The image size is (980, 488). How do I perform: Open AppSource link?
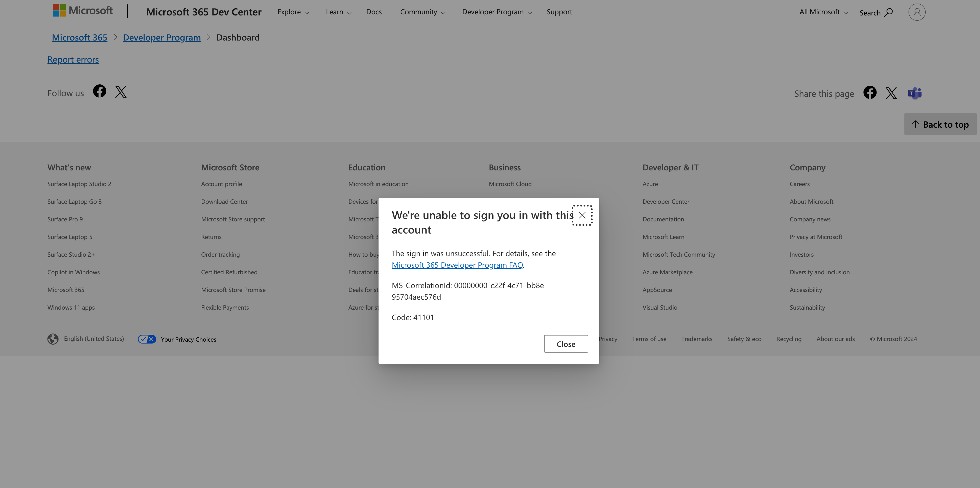657,290
